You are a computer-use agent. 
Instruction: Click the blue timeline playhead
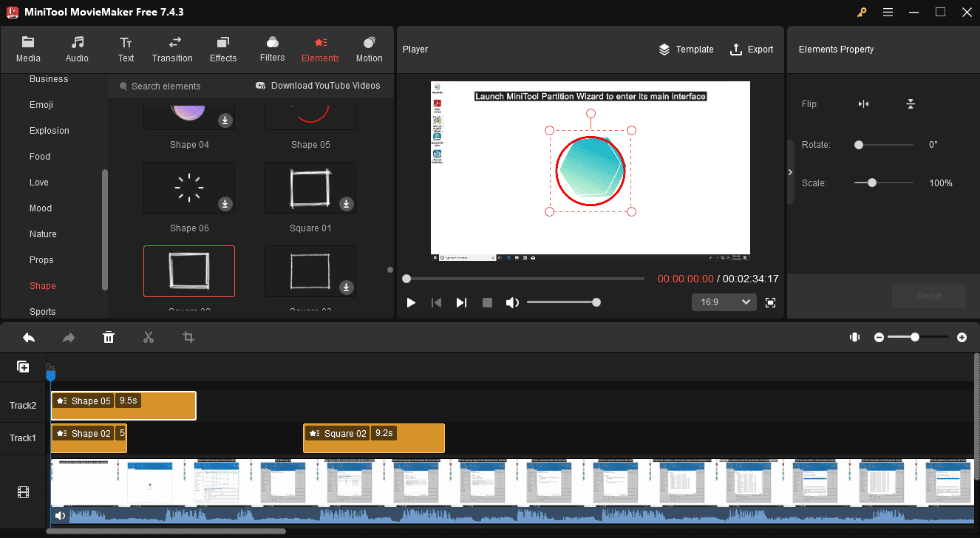click(51, 376)
